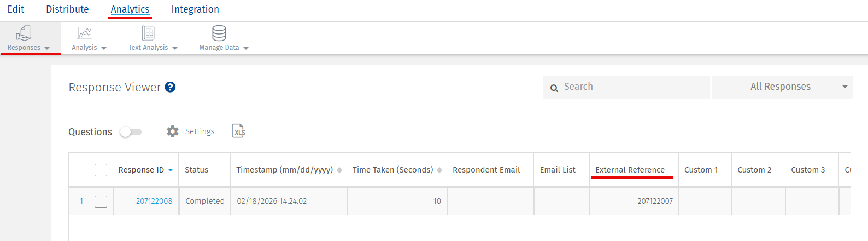Sort by the Response ID column arrow

point(171,170)
